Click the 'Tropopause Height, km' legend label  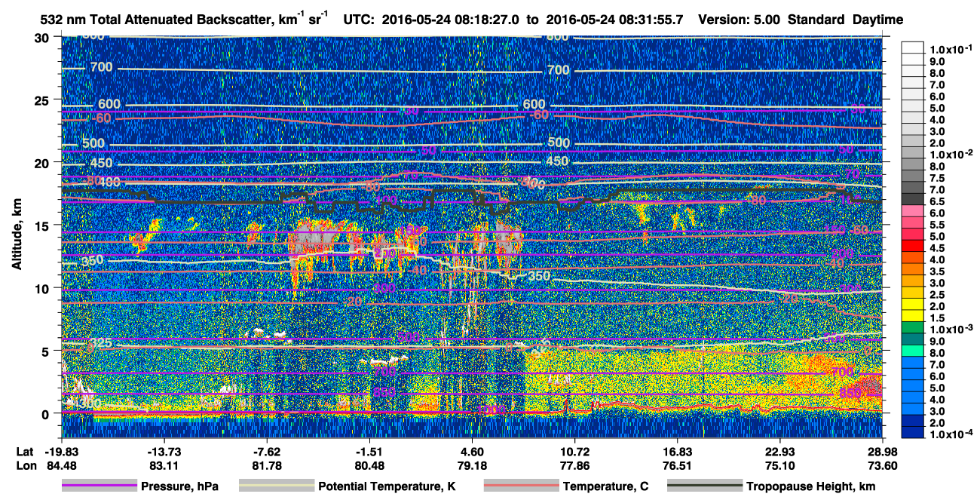tap(810, 486)
